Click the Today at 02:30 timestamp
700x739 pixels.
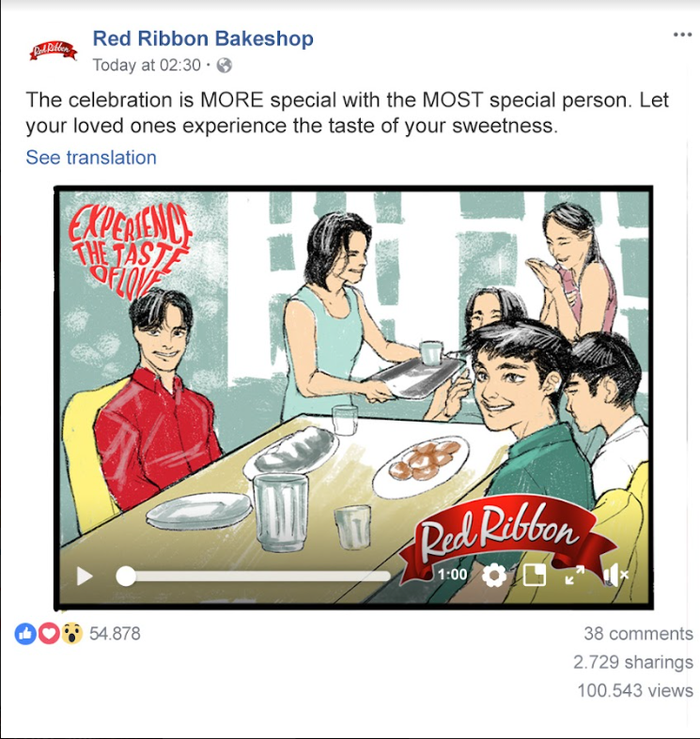pyautogui.click(x=147, y=65)
